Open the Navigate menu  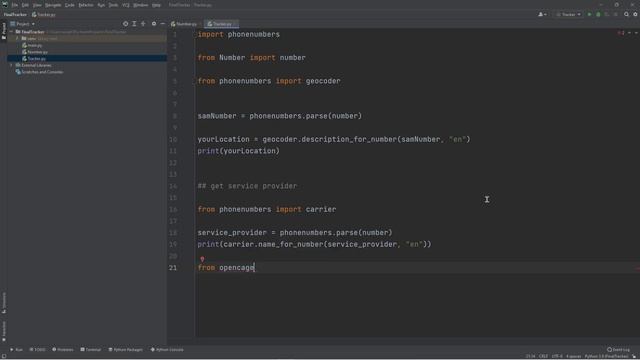click(53, 5)
